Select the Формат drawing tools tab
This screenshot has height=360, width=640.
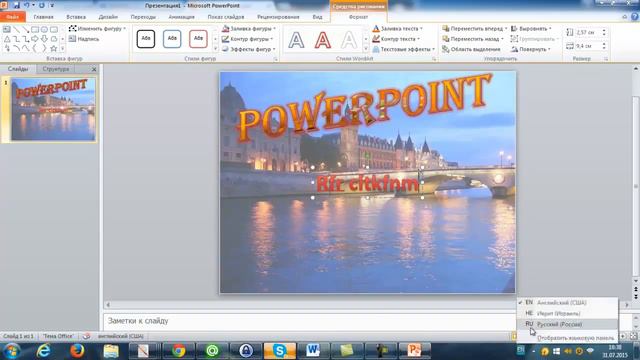358,17
